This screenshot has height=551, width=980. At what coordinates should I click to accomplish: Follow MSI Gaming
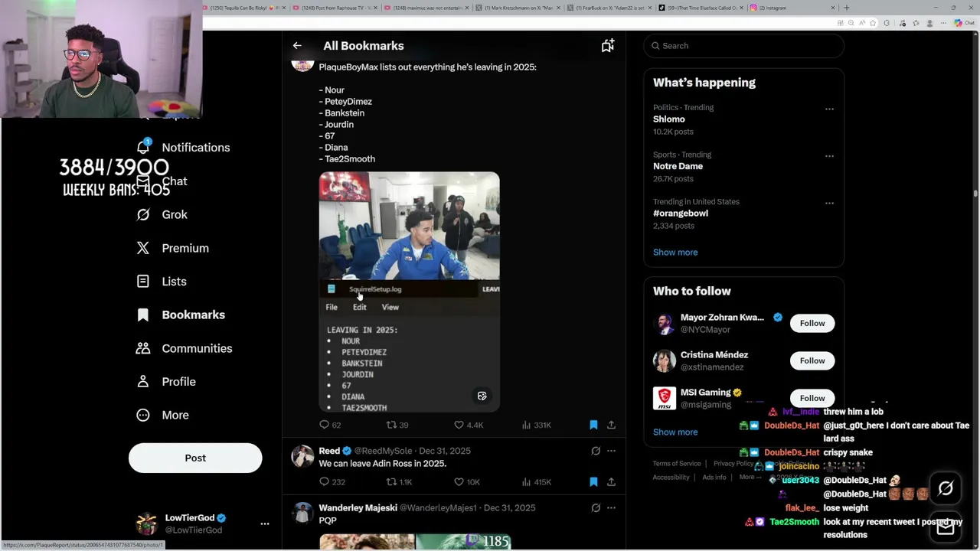pyautogui.click(x=812, y=398)
